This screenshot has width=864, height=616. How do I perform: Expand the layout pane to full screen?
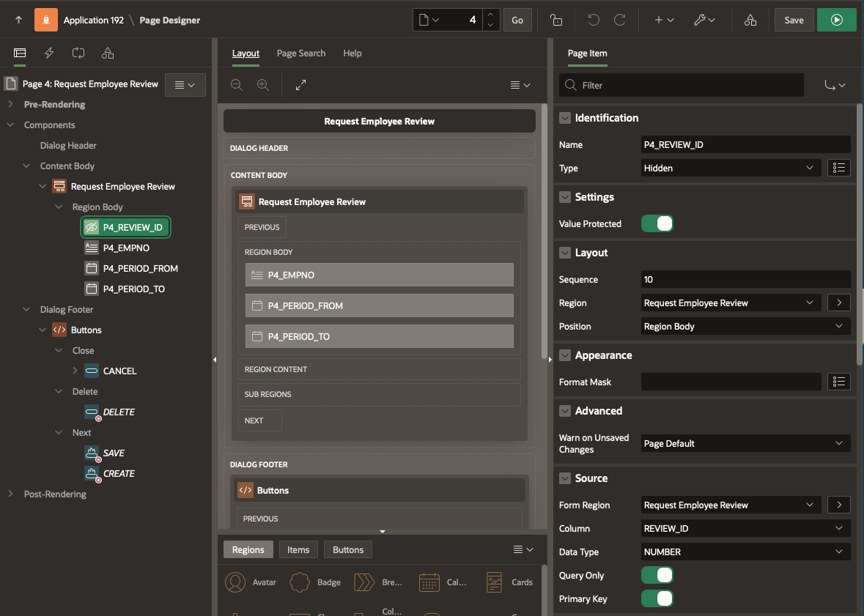300,85
